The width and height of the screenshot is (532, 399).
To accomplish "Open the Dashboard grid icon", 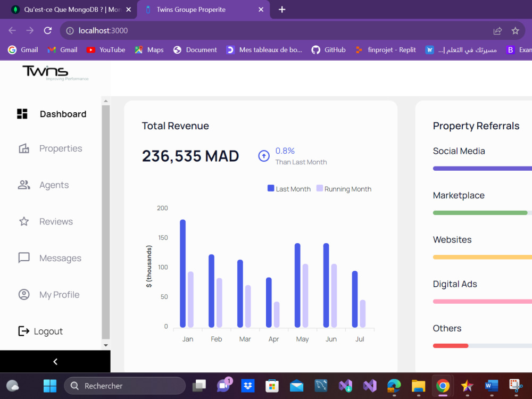I will point(22,114).
